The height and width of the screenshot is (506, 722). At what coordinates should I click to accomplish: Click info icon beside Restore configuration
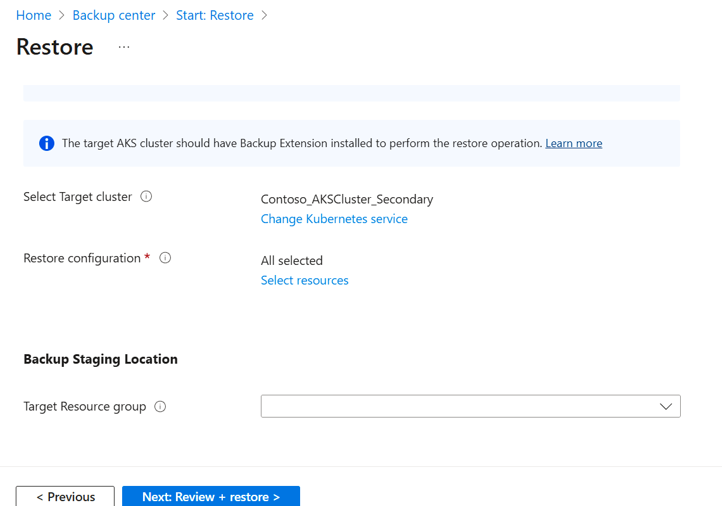click(165, 258)
